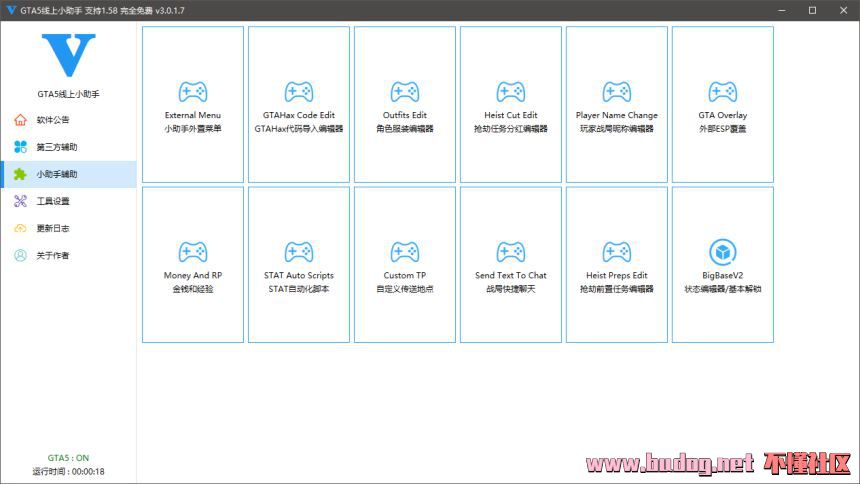Click the four-dots icon beside 第三方辅助
The height and width of the screenshot is (484, 860).
point(20,147)
